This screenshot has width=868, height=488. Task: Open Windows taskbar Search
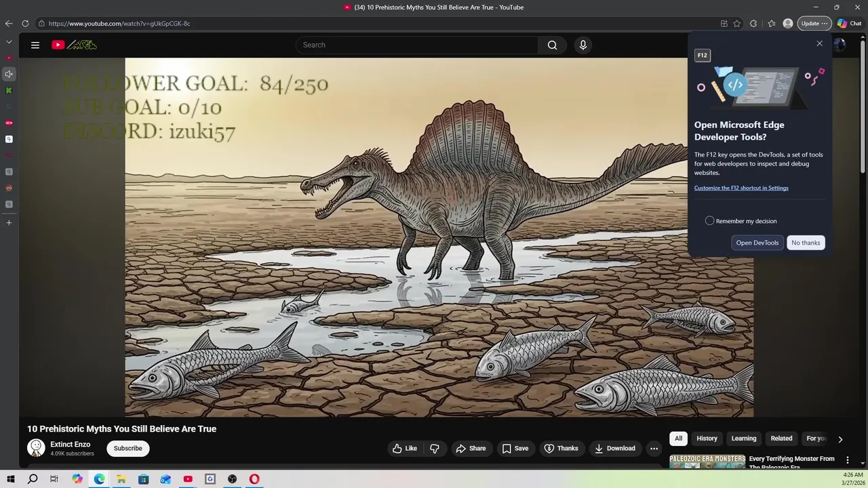(x=33, y=479)
